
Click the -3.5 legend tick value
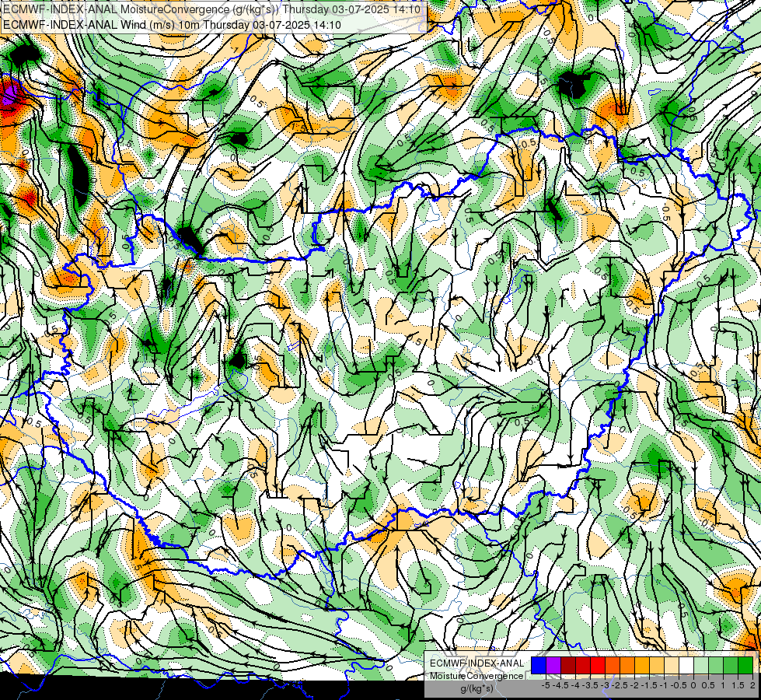(591, 685)
